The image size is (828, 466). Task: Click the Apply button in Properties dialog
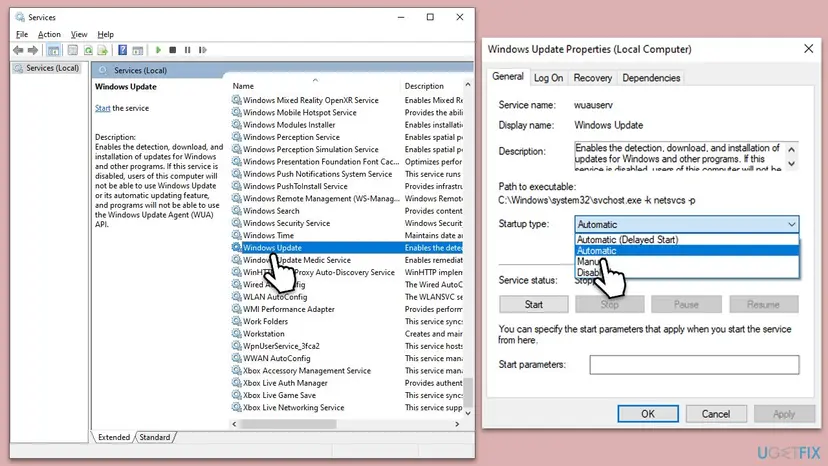pyautogui.click(x=784, y=414)
